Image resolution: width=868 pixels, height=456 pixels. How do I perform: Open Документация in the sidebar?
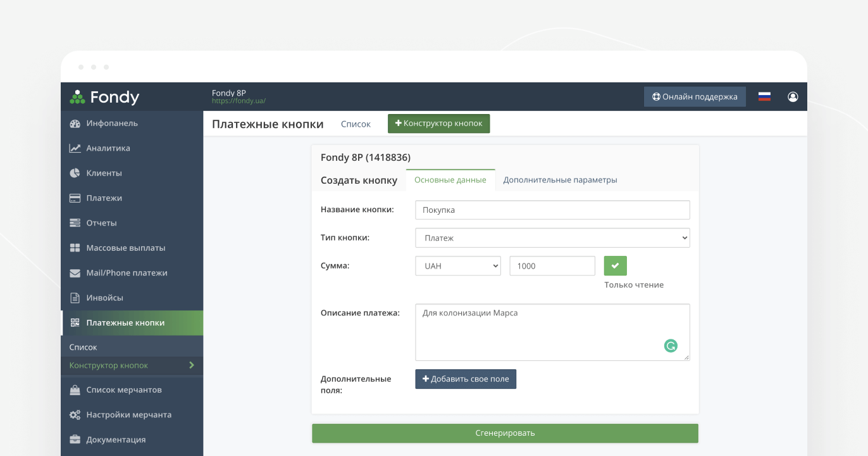pyautogui.click(x=132, y=440)
